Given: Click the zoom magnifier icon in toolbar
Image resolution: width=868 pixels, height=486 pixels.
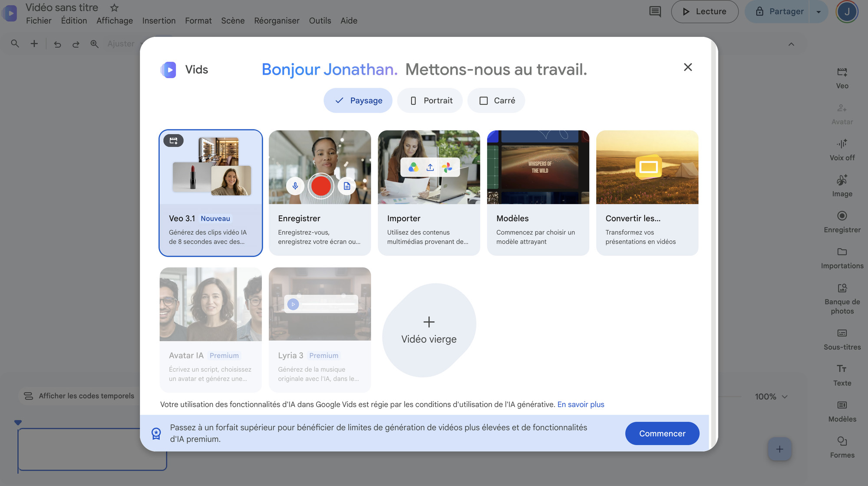Looking at the screenshot, I should 94,44.
